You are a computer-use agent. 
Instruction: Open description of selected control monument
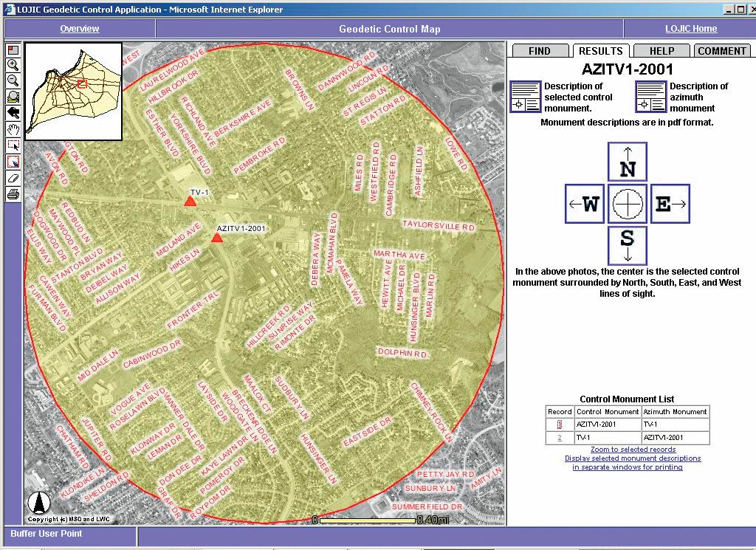coord(526,97)
